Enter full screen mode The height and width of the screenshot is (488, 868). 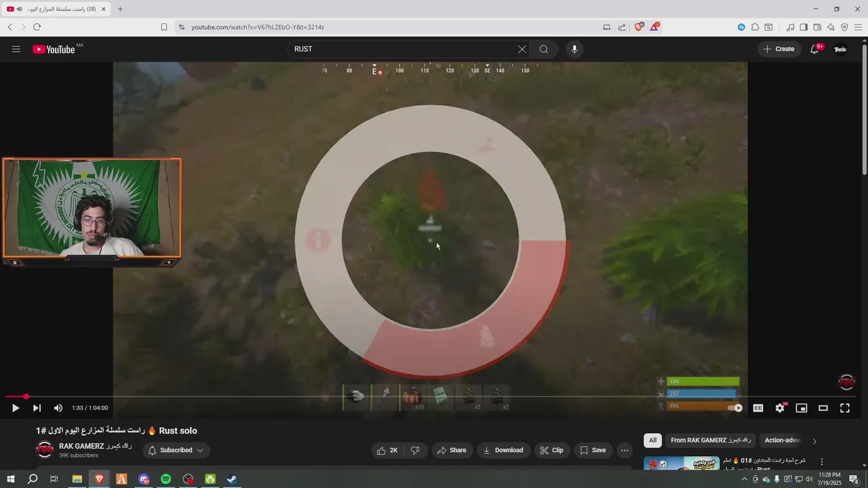click(x=845, y=408)
